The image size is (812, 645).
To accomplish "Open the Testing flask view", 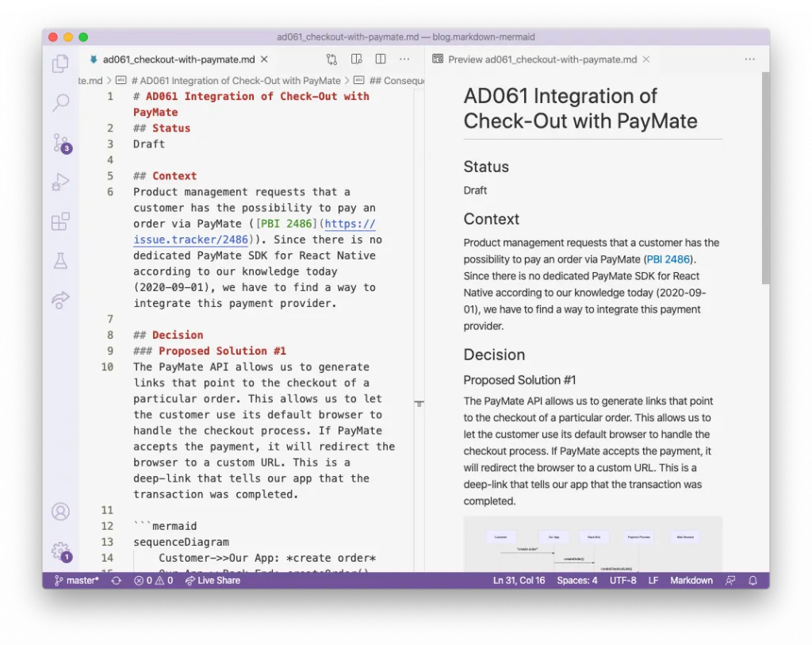I will pyautogui.click(x=60, y=260).
